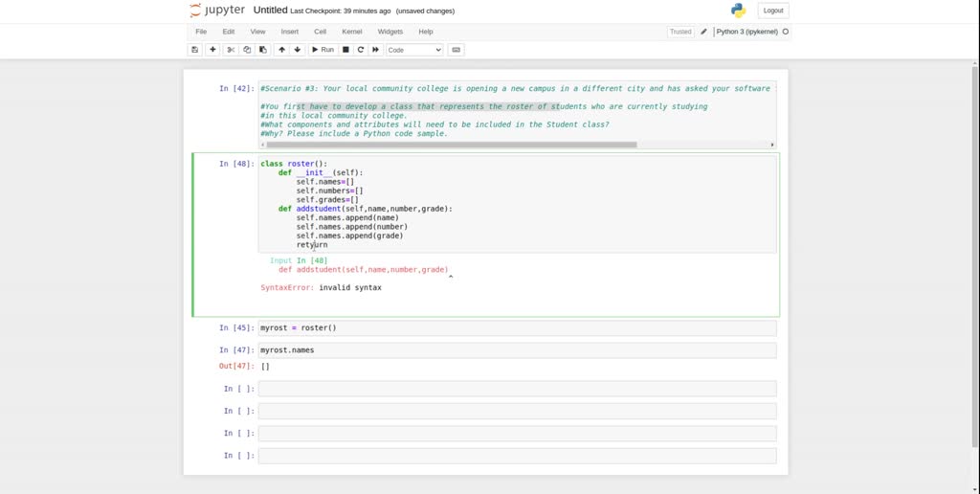Open the Widgets menu
Image resolution: width=980 pixels, height=494 pixels.
(390, 32)
